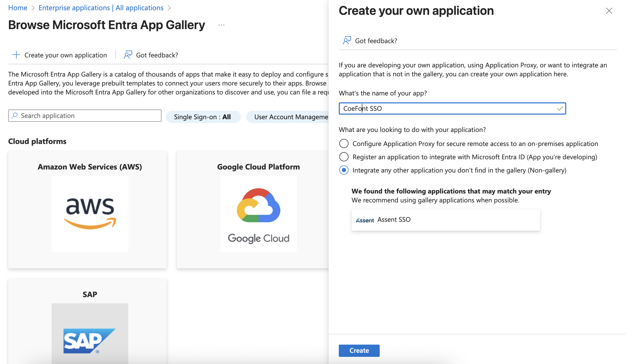Click the feedback icon in the Create panel
The width and height of the screenshot is (626, 364).
pyautogui.click(x=347, y=41)
